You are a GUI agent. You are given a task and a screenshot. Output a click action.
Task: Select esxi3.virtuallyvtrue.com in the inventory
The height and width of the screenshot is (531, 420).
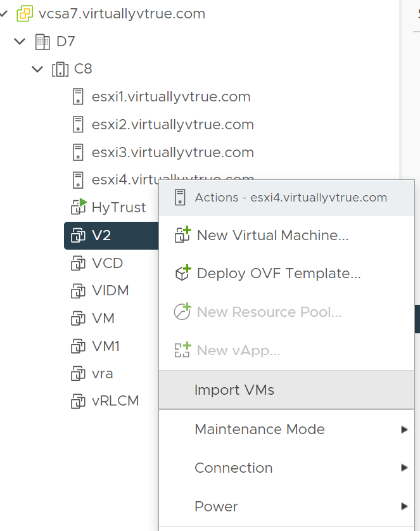(172, 153)
